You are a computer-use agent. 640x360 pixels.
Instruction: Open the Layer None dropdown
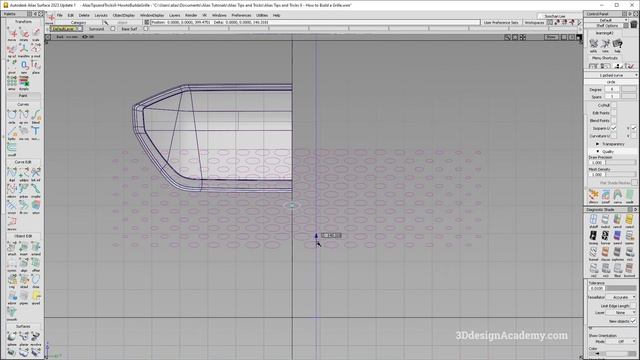[621, 313]
